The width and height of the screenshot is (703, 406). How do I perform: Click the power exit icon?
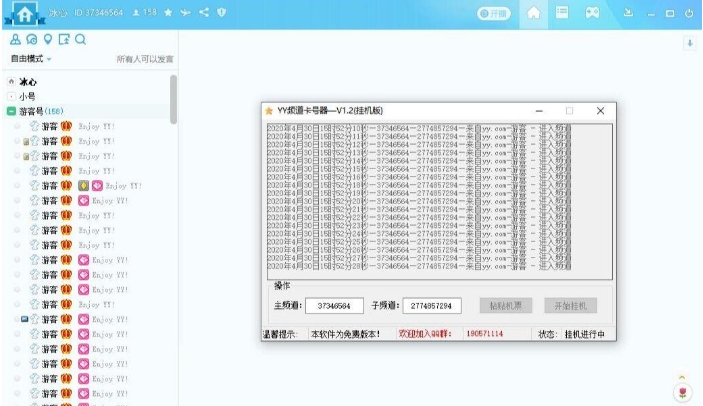click(689, 13)
